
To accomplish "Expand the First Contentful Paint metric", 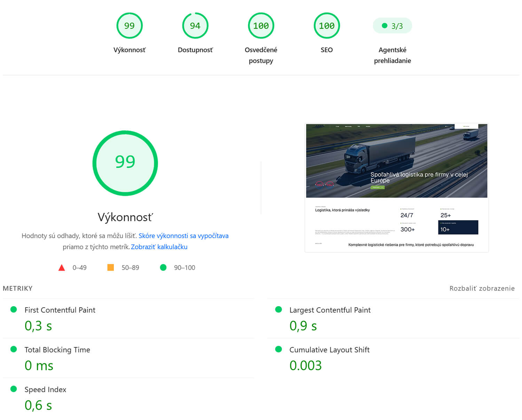I will click(128, 318).
